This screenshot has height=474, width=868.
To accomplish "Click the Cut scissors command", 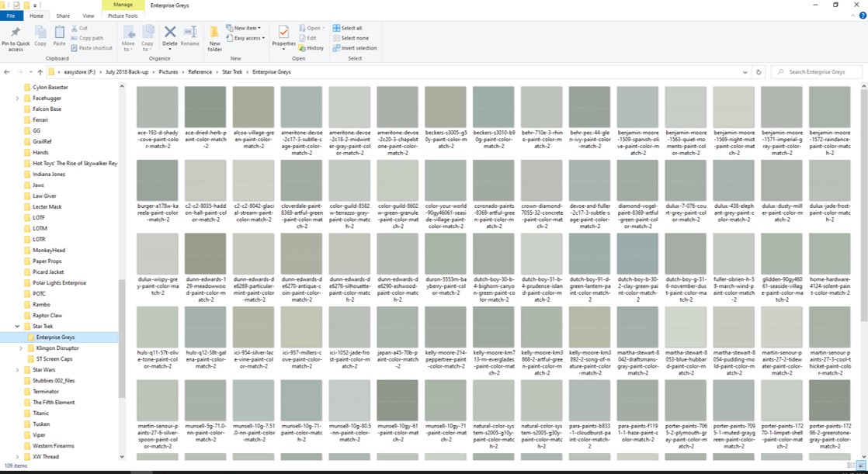I will [x=79, y=28].
